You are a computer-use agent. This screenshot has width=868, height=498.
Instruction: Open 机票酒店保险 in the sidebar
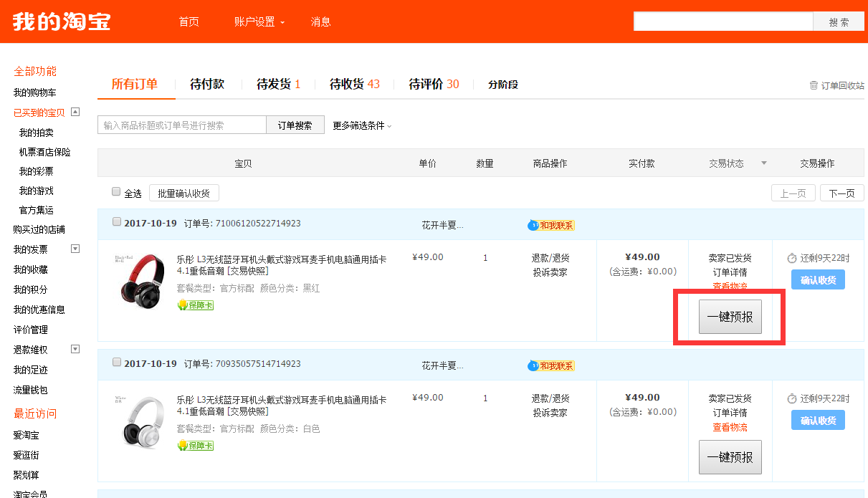click(x=45, y=152)
